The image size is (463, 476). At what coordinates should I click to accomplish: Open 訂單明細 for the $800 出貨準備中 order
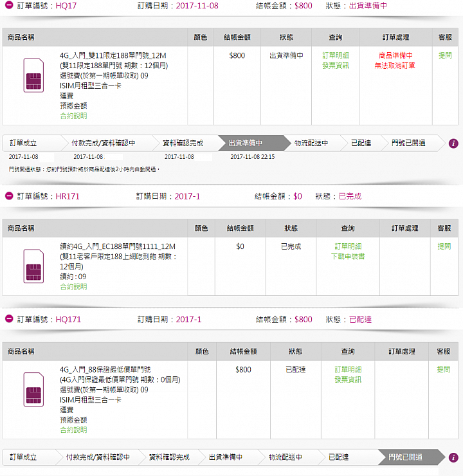click(335, 55)
